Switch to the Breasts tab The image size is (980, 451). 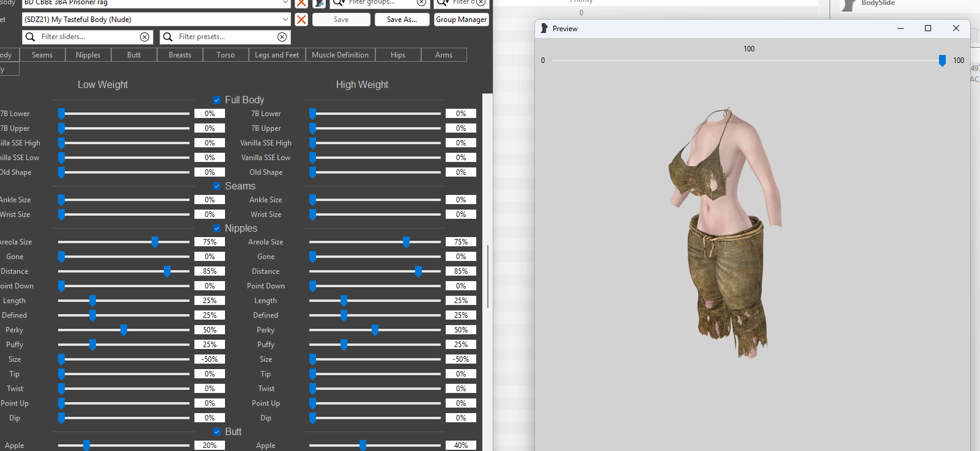pos(180,55)
